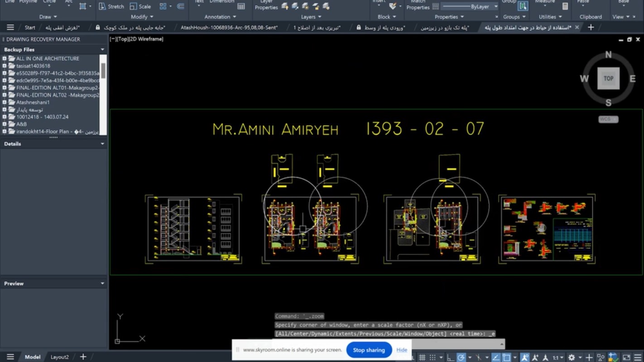Click the Group selection icon
The image size is (644, 362).
(x=523, y=6)
